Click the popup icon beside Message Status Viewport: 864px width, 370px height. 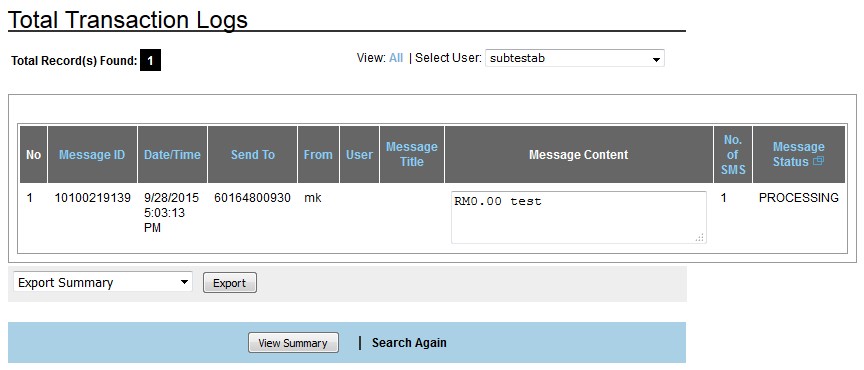(x=818, y=162)
